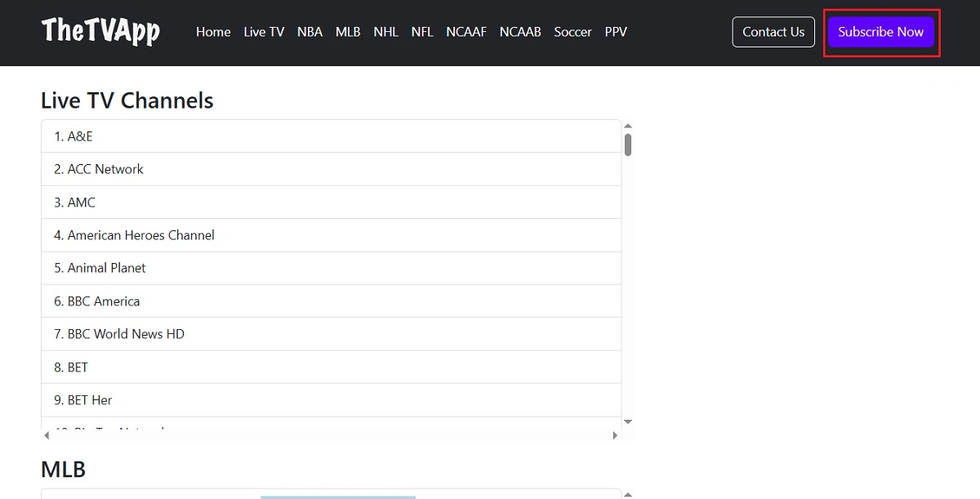Select the BET Her channel
980x499 pixels.
click(331, 400)
